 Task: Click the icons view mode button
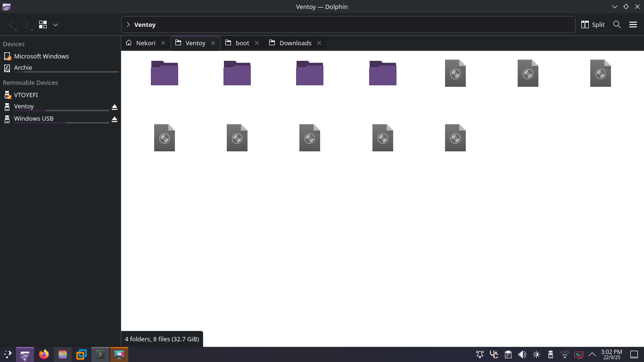(x=43, y=25)
